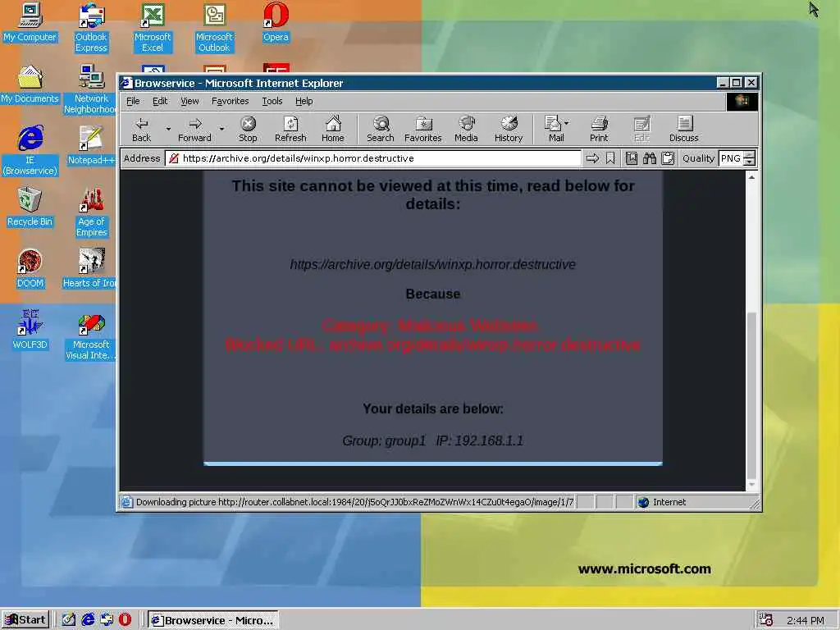Launch WOLF3D desktop shortcut
Viewport: 840px width, 630px height.
tap(30, 330)
